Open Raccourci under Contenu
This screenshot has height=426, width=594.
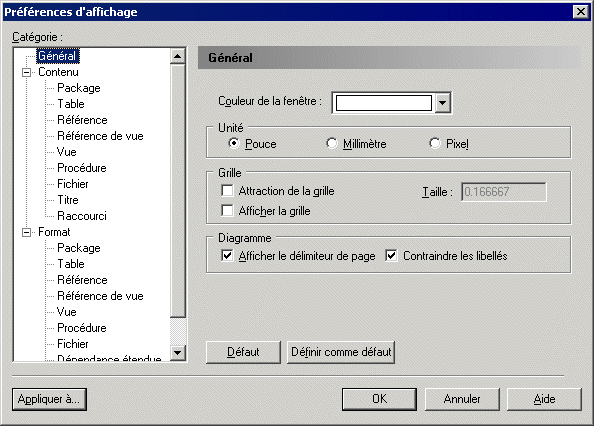coord(82,216)
